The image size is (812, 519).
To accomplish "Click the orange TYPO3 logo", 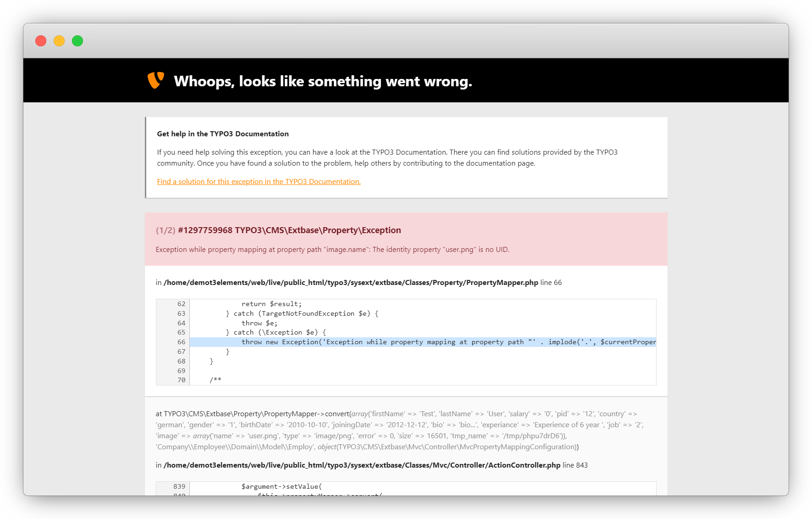I will (156, 80).
